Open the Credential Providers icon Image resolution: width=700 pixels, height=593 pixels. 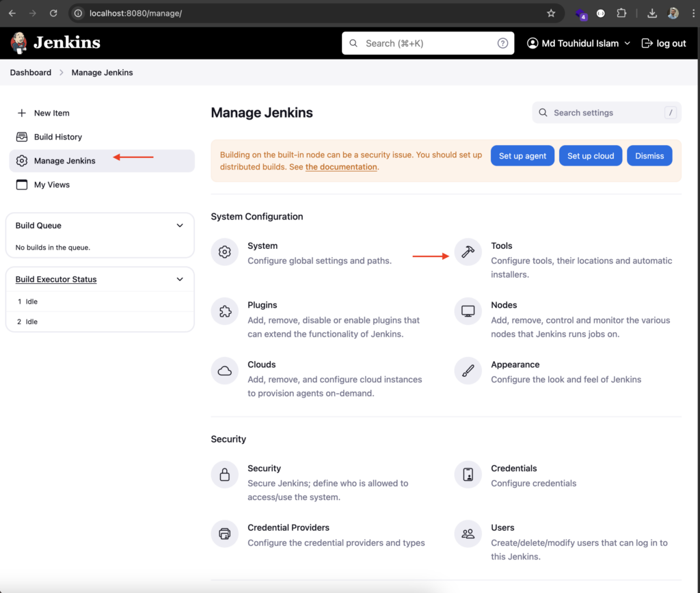click(224, 533)
